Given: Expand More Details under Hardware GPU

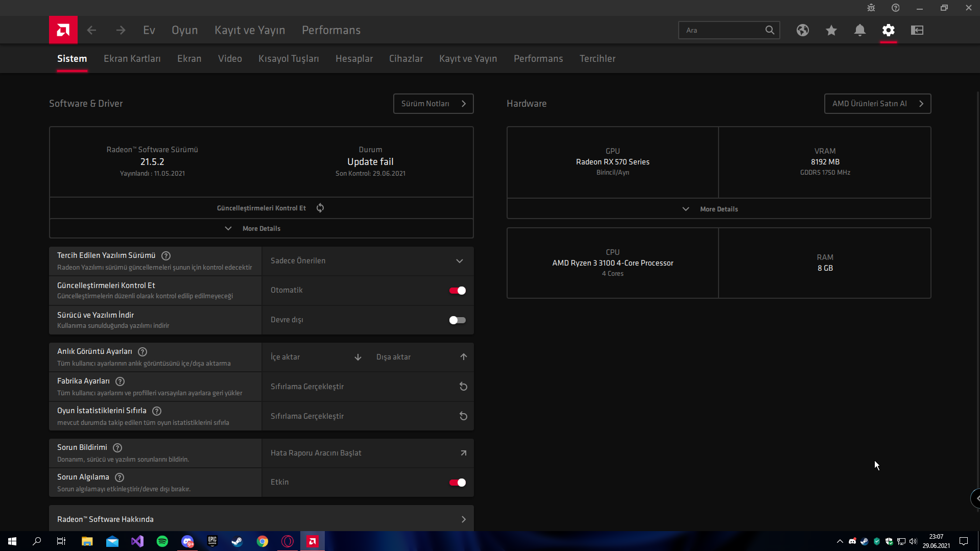Looking at the screenshot, I should (x=719, y=209).
